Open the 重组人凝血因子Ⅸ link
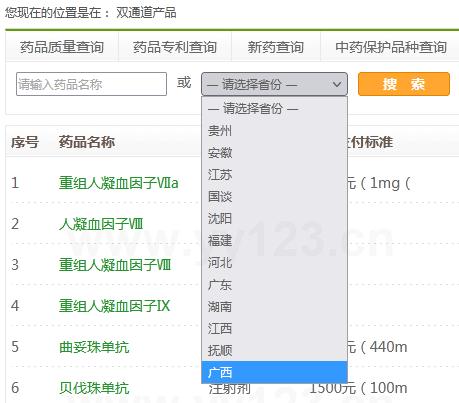The width and height of the screenshot is (459, 403). 114,306
